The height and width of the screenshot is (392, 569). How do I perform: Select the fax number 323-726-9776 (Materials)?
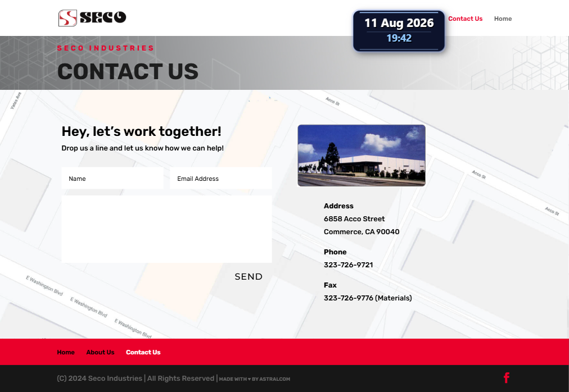(368, 298)
